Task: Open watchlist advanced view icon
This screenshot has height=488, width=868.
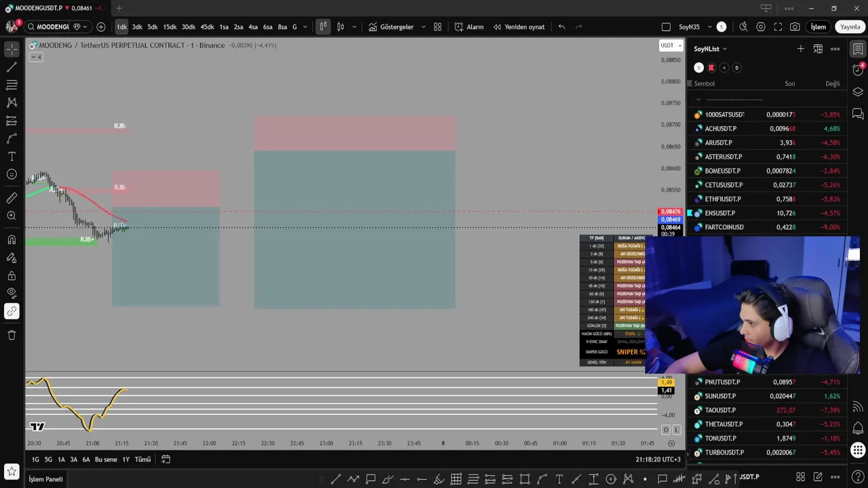Action: (818, 49)
